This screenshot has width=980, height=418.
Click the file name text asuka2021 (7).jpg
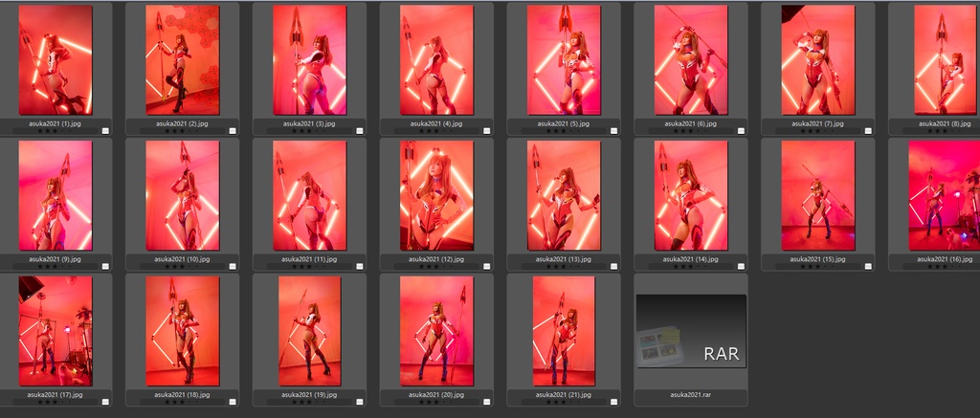817,123
